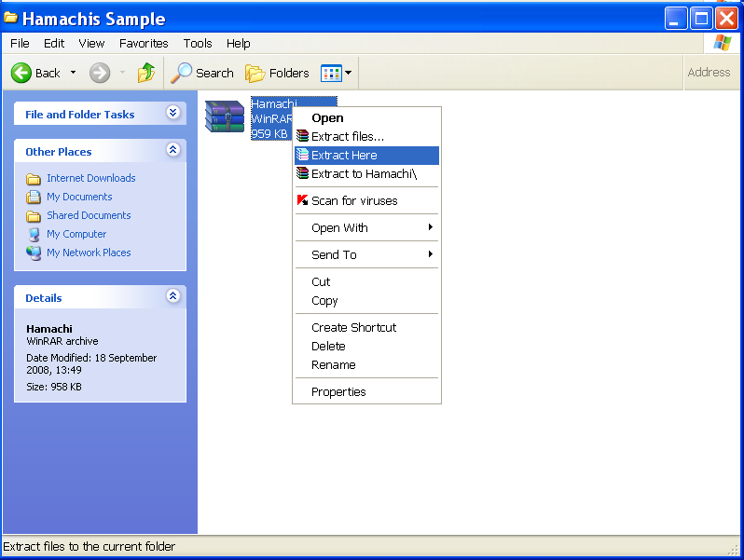The width and height of the screenshot is (744, 560).
Task: Choose Scan for viruses
Action: point(366,200)
